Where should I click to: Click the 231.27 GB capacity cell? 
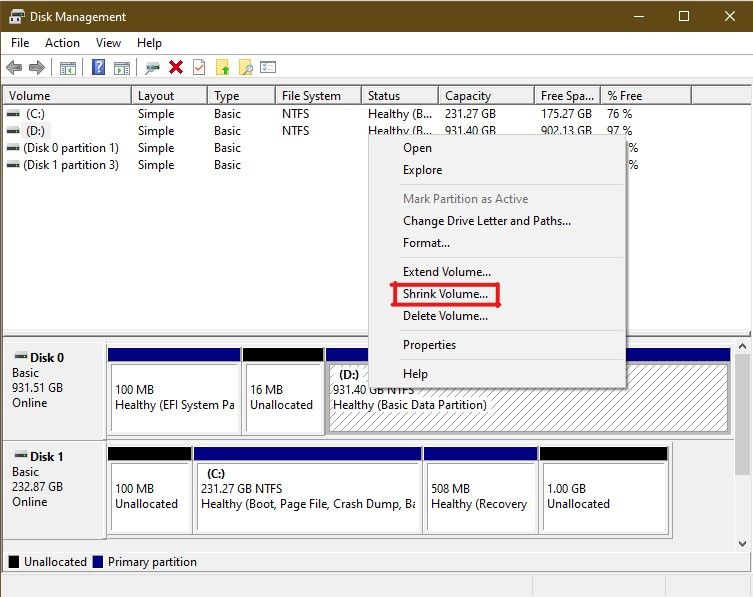470,114
